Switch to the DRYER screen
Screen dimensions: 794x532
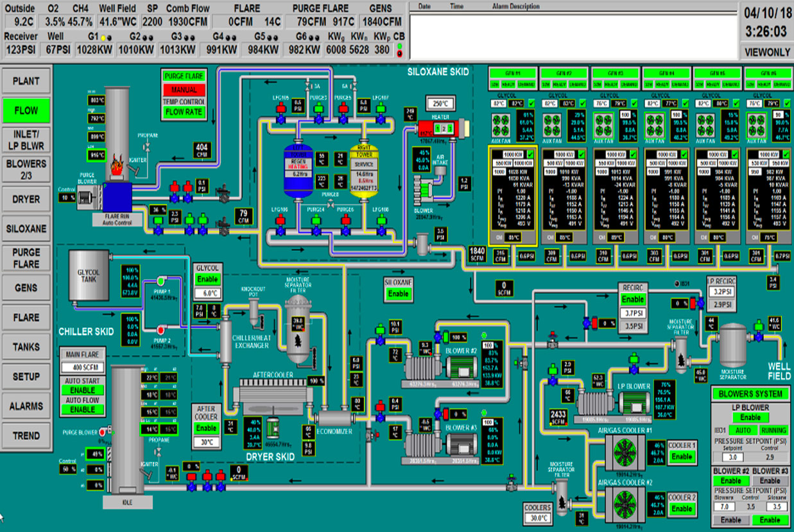click(26, 199)
